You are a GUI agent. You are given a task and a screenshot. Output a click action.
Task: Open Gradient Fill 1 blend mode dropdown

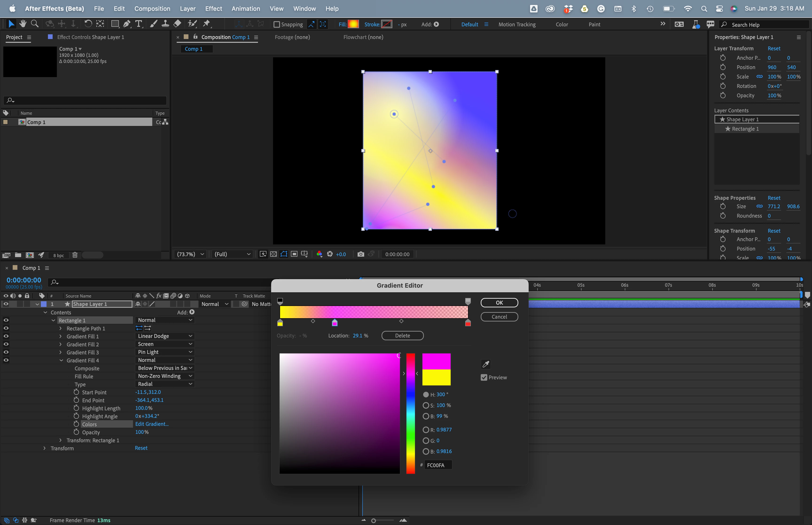click(x=165, y=336)
